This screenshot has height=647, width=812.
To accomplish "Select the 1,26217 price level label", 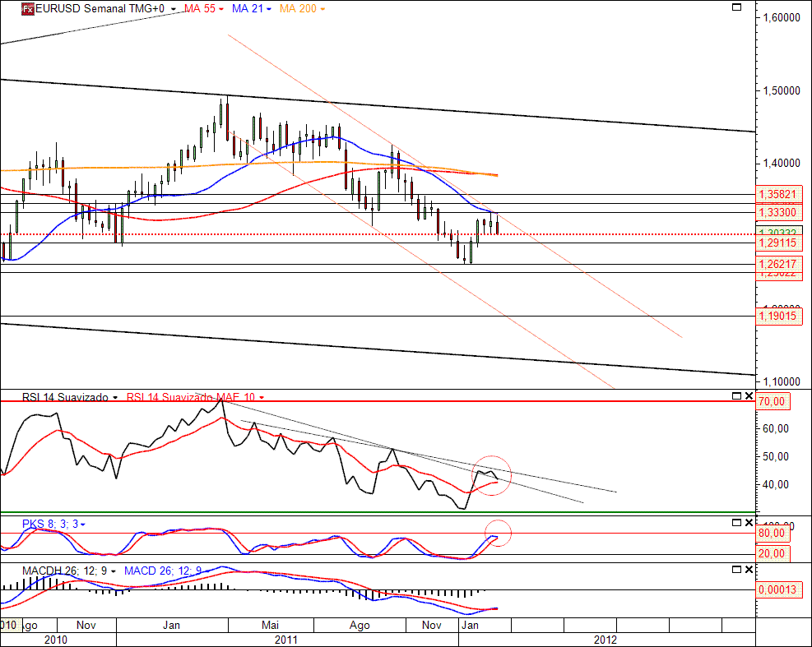I will point(778,264).
